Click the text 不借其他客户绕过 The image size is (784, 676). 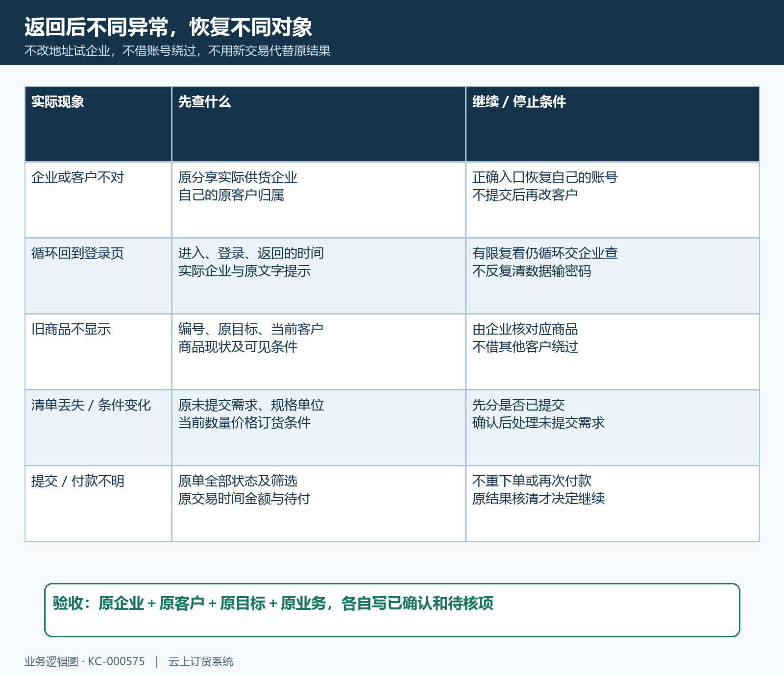click(x=525, y=347)
